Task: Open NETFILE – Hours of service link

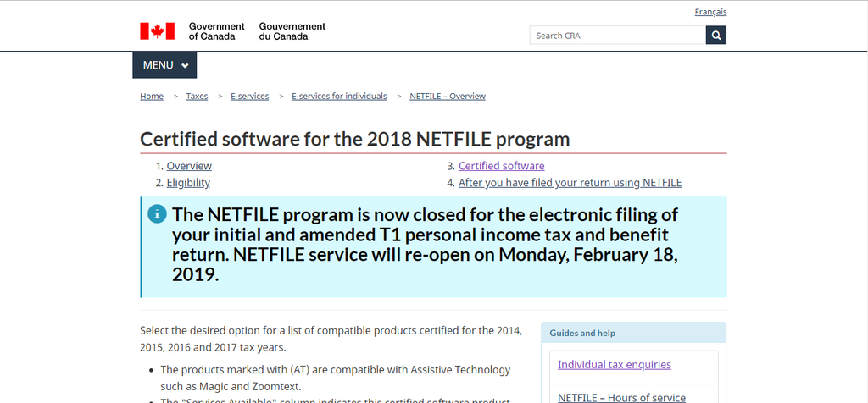Action: pos(621,397)
